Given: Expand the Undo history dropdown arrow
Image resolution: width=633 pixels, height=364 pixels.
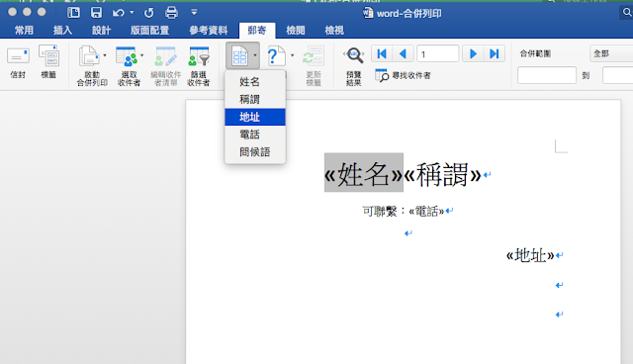Looking at the screenshot, I should (132, 13).
